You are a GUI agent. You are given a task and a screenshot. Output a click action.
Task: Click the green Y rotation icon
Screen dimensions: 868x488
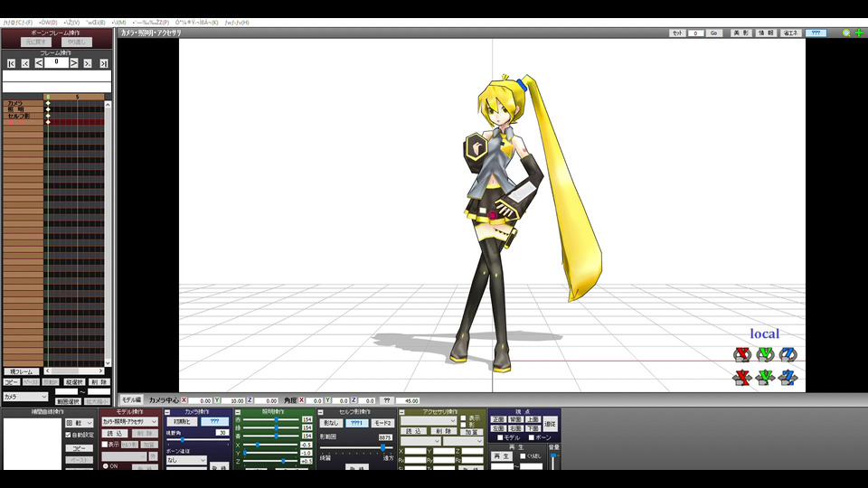coord(765,354)
